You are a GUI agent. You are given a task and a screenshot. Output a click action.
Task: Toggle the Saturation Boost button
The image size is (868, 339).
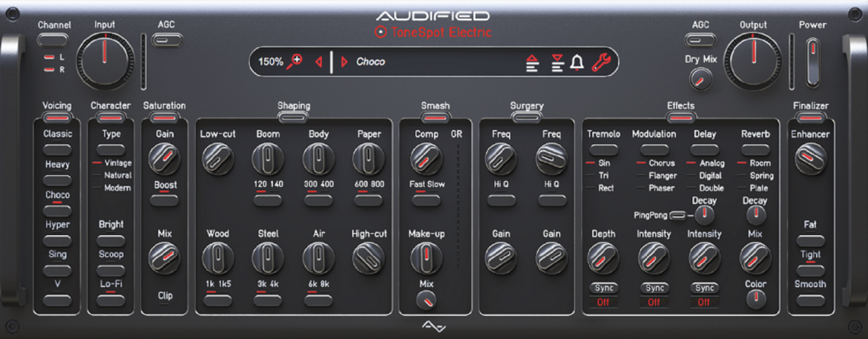point(165,200)
